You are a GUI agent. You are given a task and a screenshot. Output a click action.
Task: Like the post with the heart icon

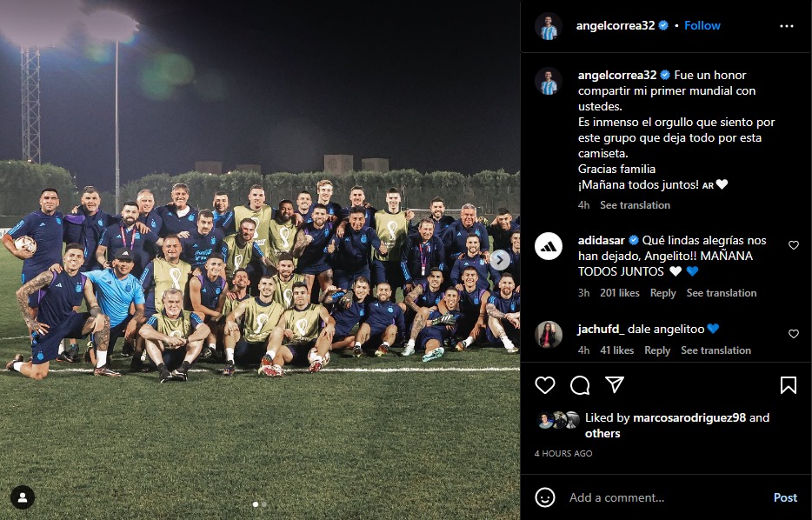pos(545,385)
